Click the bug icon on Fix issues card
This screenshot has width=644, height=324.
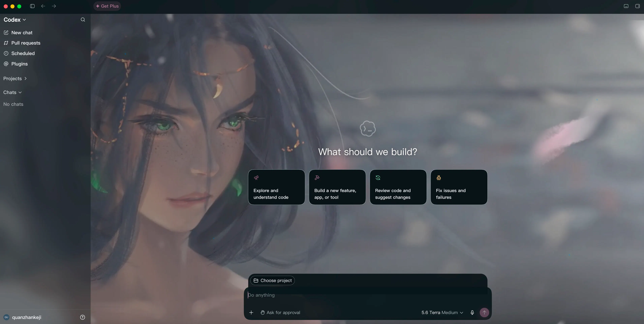[439, 178]
